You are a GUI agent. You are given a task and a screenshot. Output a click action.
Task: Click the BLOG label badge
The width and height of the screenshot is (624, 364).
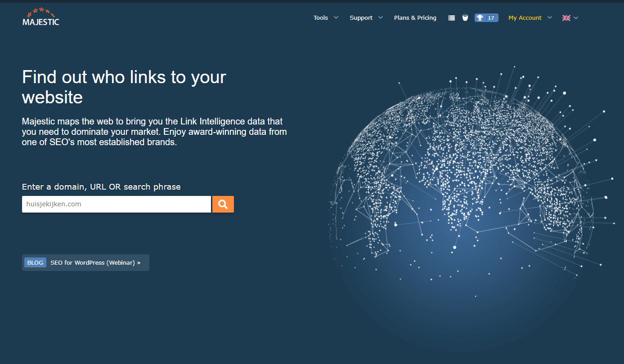click(x=35, y=262)
